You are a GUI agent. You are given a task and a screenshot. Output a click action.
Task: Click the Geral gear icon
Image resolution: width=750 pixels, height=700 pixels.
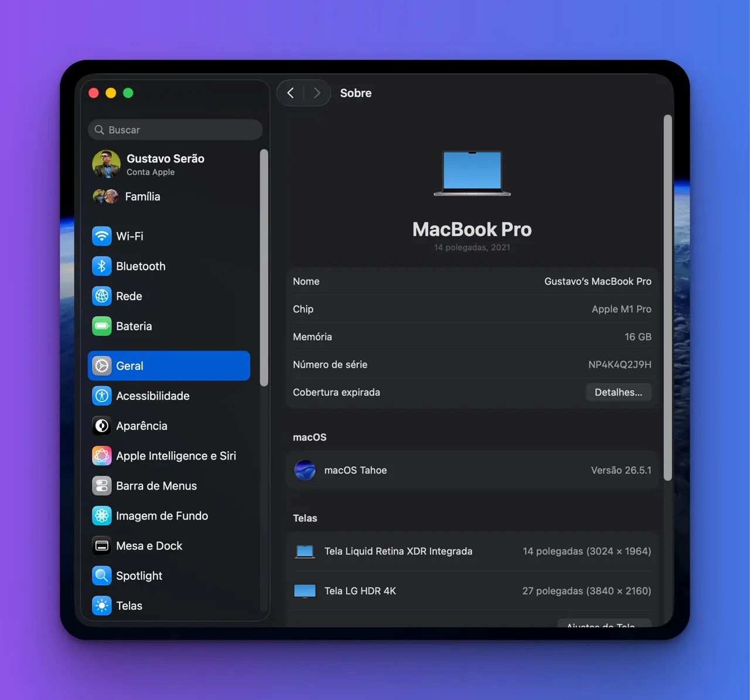[x=102, y=366]
